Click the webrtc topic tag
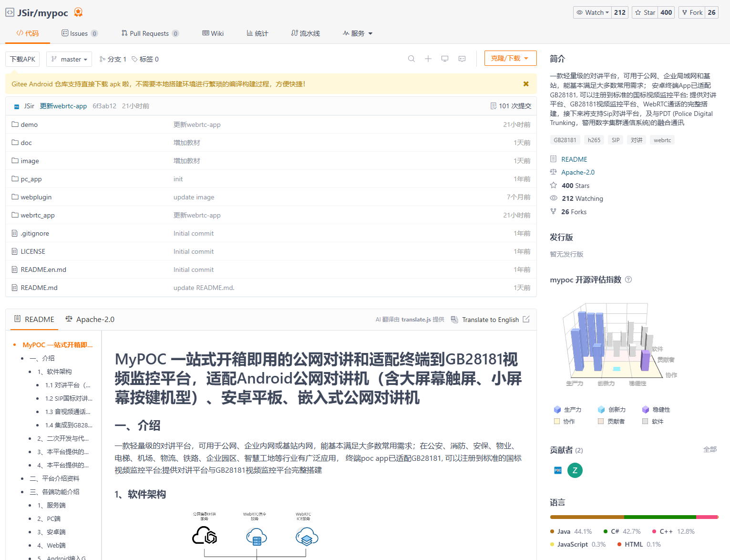This screenshot has height=560, width=730. tap(662, 140)
